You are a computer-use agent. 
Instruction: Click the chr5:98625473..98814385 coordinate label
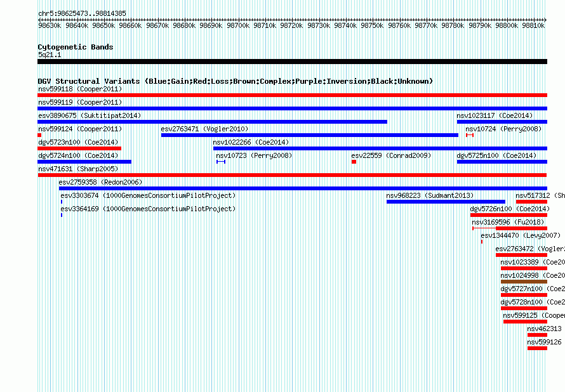coord(82,13)
